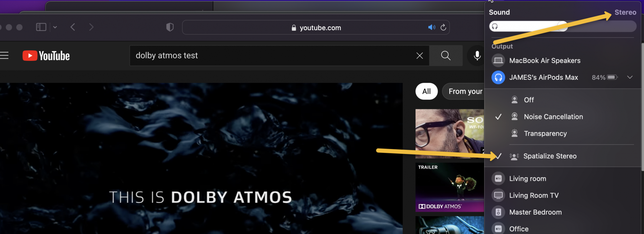Select the All filter chip

426,92
